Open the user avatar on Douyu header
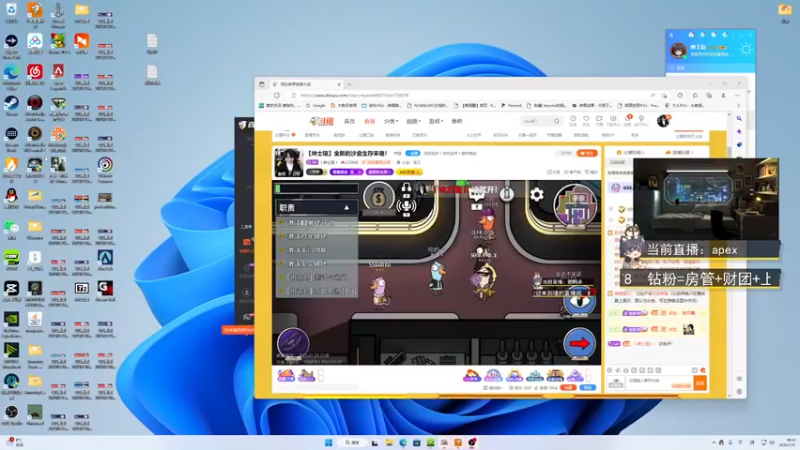This screenshot has height=450, width=800. [663, 121]
